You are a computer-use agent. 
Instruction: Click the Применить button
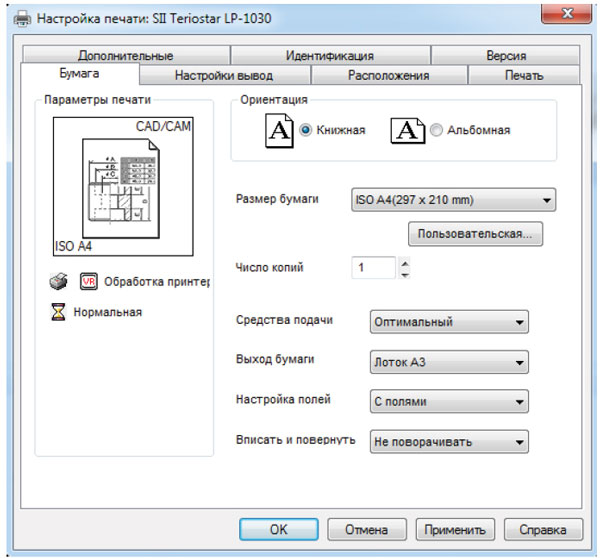(x=455, y=529)
